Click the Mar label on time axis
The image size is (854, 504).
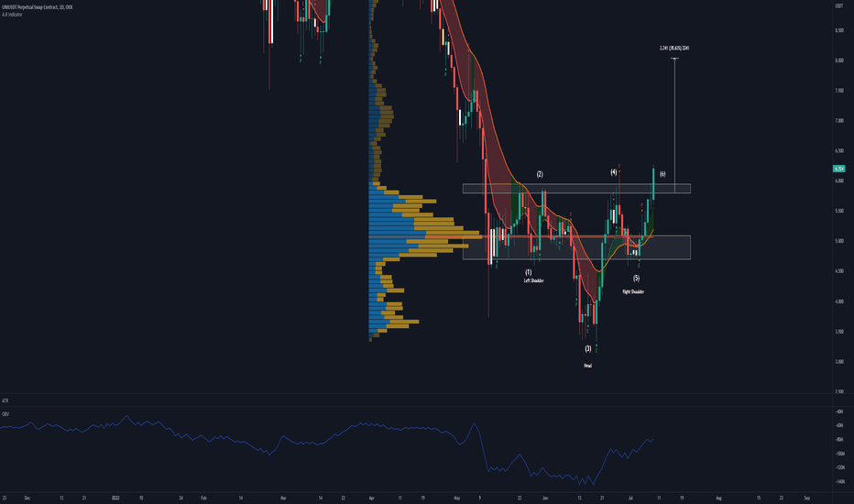click(x=283, y=498)
